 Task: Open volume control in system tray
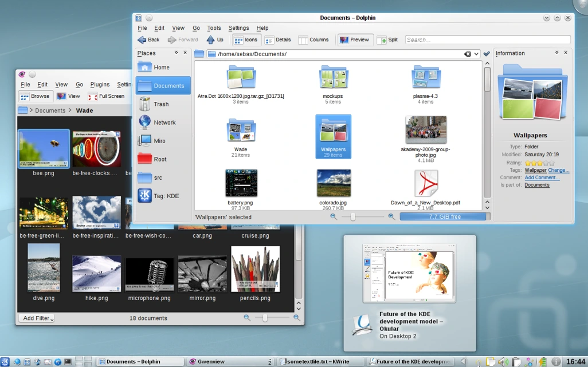(x=503, y=362)
